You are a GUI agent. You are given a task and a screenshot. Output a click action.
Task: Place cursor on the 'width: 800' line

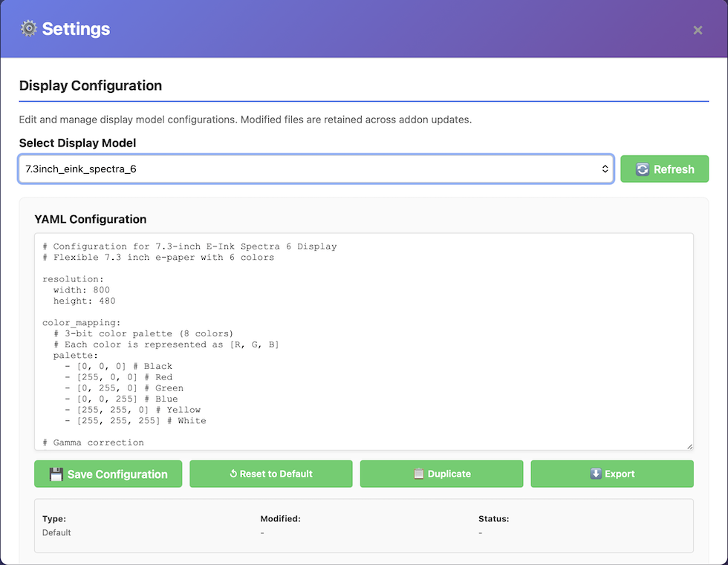82,290
